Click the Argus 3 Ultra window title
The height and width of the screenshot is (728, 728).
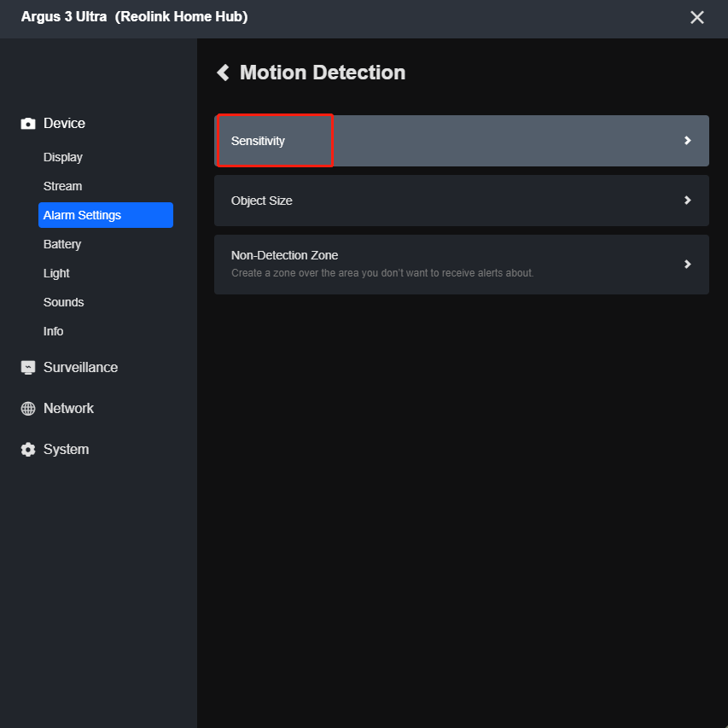pos(135,17)
